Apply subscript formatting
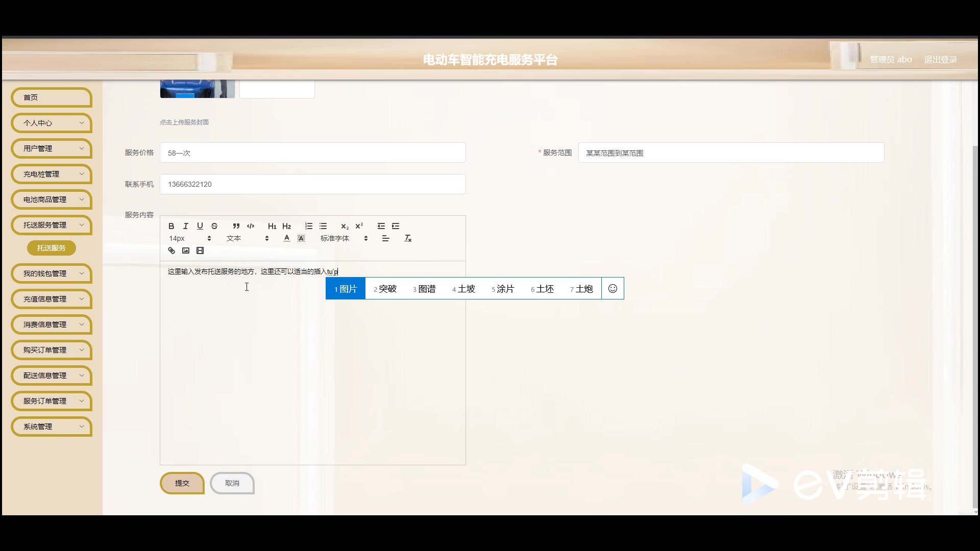This screenshot has width=980, height=551. pyautogui.click(x=345, y=227)
